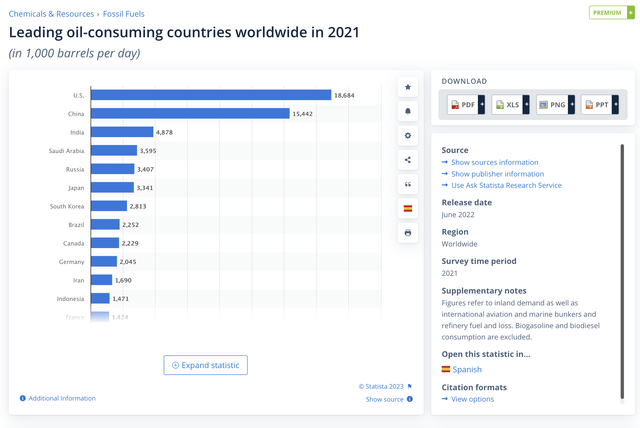Click View options under Citation formats

click(x=473, y=399)
